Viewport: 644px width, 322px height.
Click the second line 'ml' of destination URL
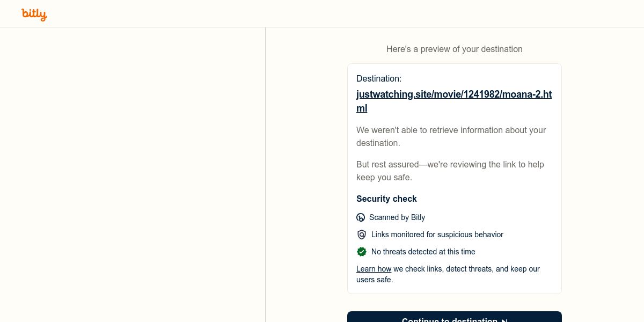tap(362, 108)
